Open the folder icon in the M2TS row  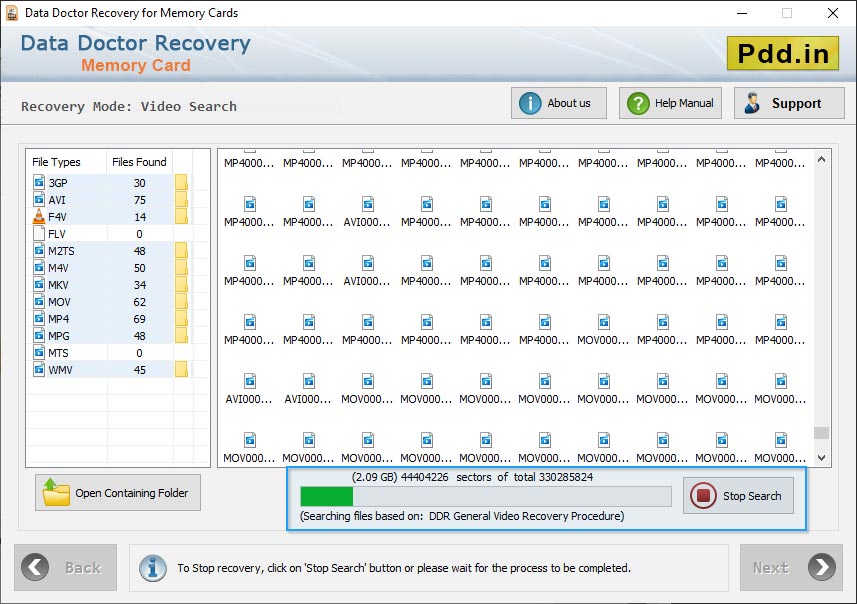point(181,250)
